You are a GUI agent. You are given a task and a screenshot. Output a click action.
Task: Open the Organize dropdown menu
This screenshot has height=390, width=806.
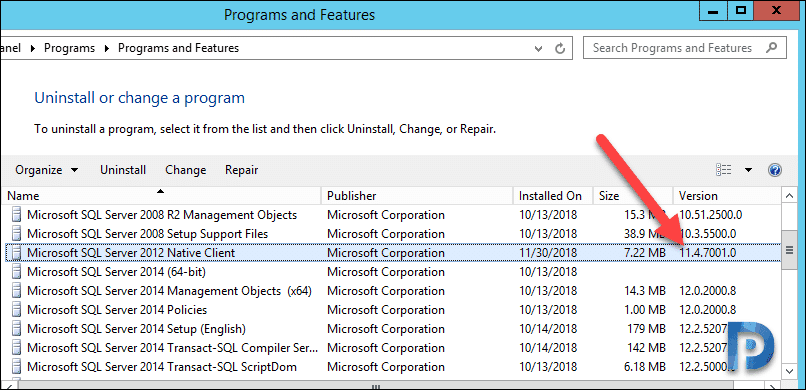tap(47, 170)
